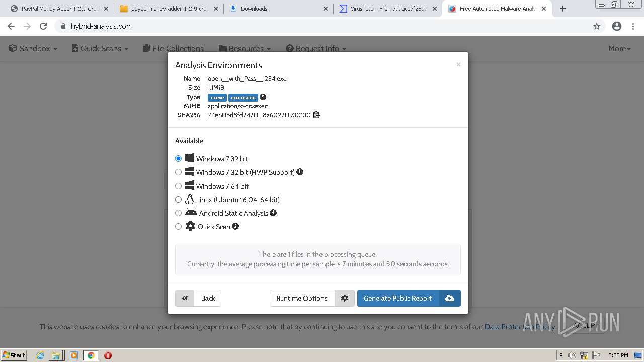
Task: Click the taskbar clock 8:33 PM
Action: tap(618, 355)
